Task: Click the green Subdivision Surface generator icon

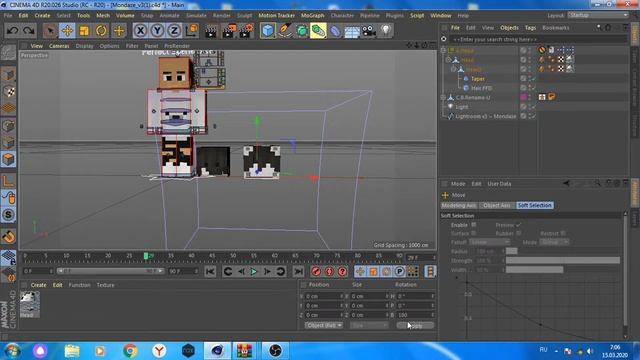Action: [x=302, y=31]
